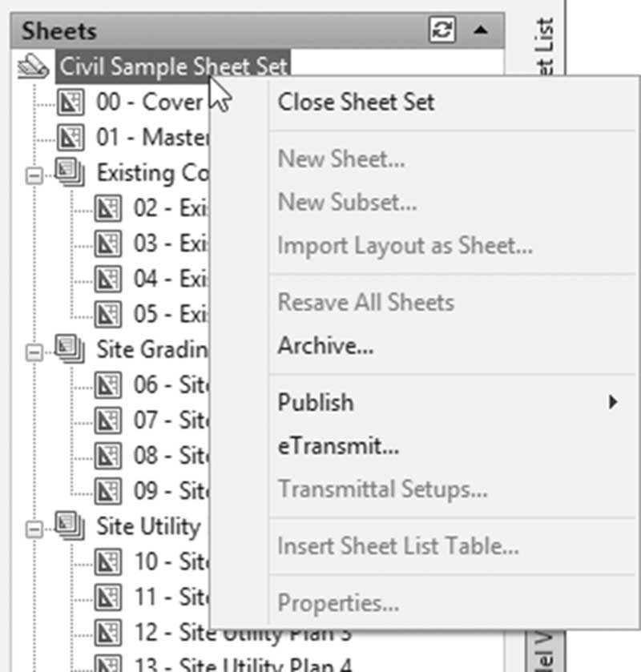Click the Existing Conditions subset icon
The image size is (641, 672).
pos(70,172)
